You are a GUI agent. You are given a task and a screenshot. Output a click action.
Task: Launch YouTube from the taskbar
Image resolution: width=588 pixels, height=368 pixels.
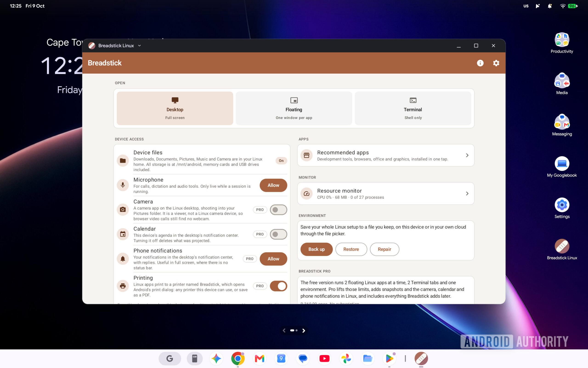(324, 358)
